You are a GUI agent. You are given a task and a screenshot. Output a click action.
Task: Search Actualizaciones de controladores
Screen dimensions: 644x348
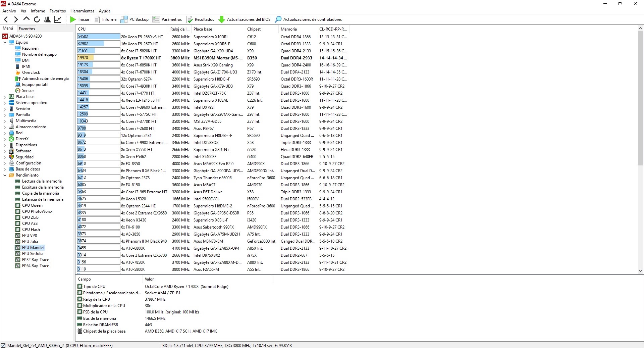[308, 19]
